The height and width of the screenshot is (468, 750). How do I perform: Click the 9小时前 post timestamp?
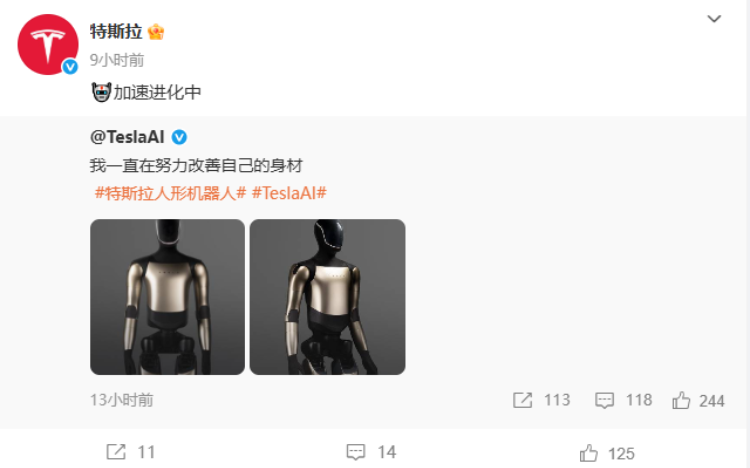[117, 60]
